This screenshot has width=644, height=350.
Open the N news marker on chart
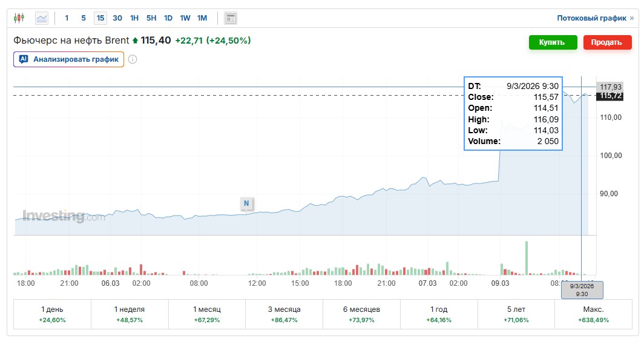(x=246, y=203)
